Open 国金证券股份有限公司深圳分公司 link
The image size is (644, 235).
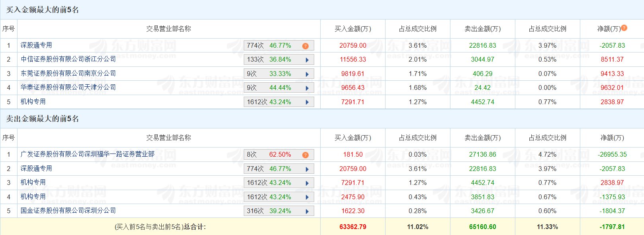click(x=68, y=211)
